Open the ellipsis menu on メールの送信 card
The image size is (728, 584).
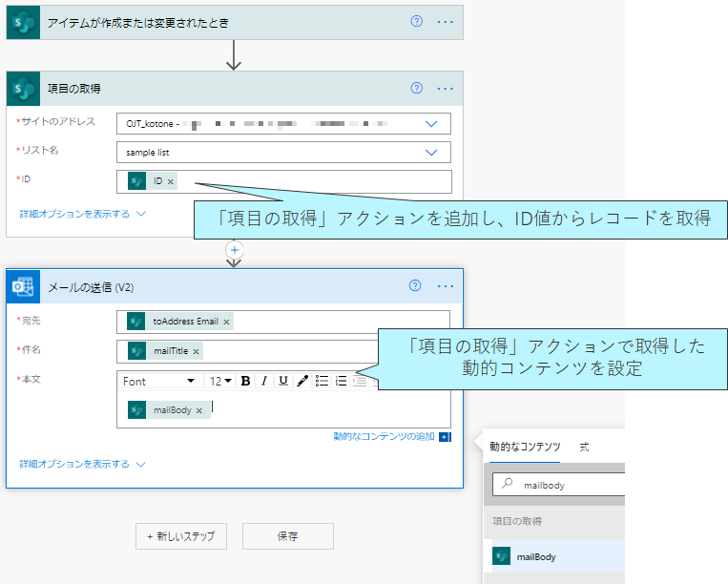pyautogui.click(x=446, y=286)
